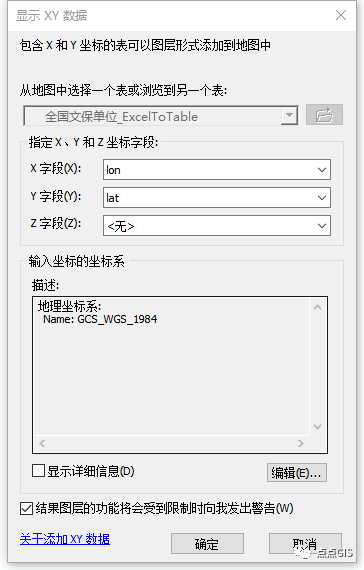
Task: Confirm with the 确定 button
Action: [x=207, y=544]
